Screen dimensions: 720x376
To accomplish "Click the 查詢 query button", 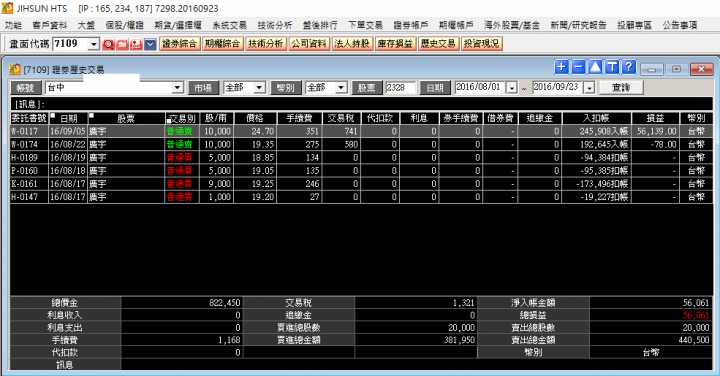I will point(621,87).
